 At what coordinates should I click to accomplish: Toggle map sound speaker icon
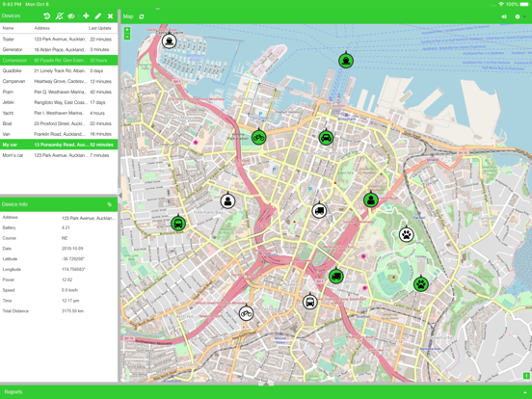(504, 16)
